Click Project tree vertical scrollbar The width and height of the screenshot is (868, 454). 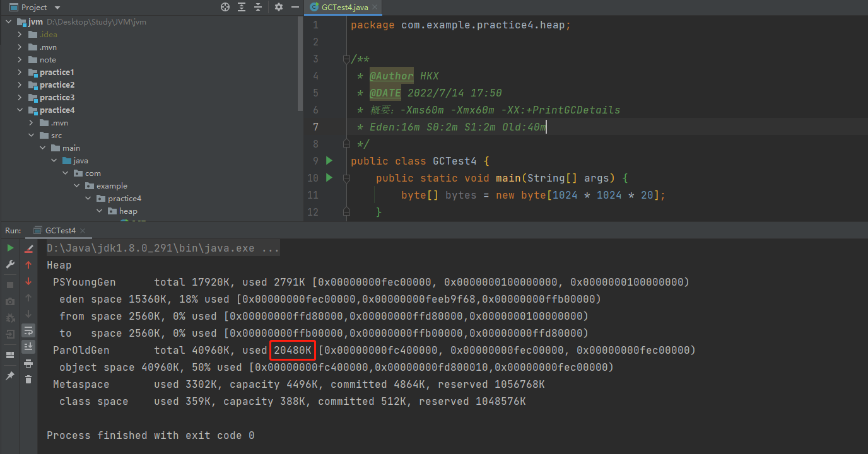click(300, 64)
